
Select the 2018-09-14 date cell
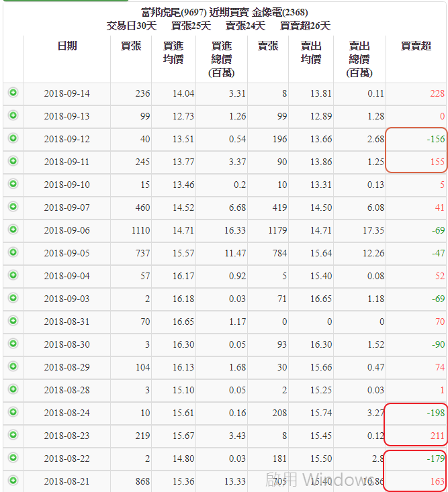[66, 93]
